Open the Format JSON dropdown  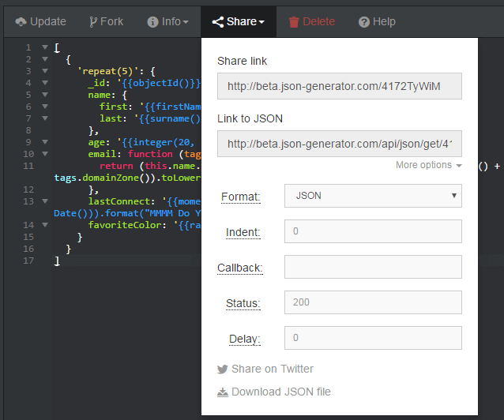click(373, 196)
